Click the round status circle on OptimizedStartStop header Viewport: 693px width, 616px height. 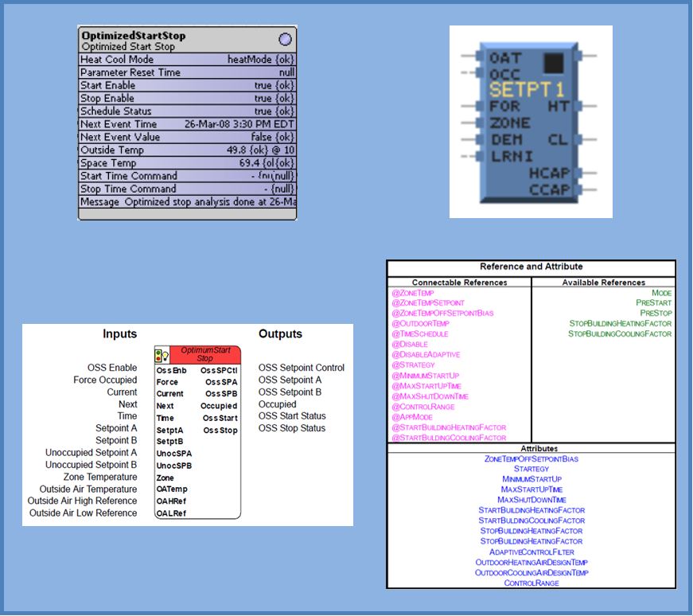(x=285, y=39)
